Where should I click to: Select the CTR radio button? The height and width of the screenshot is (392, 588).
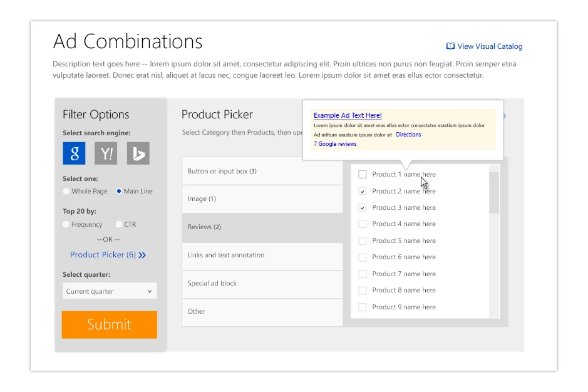point(119,224)
